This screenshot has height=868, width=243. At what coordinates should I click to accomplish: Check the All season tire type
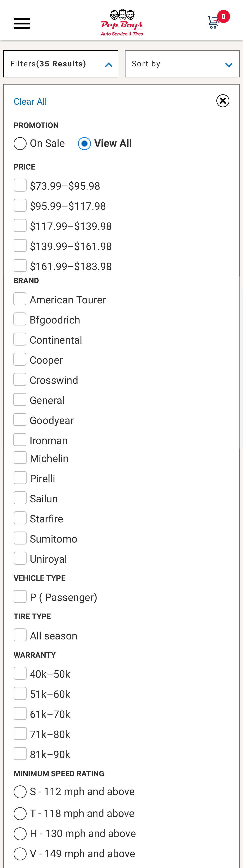20,635
